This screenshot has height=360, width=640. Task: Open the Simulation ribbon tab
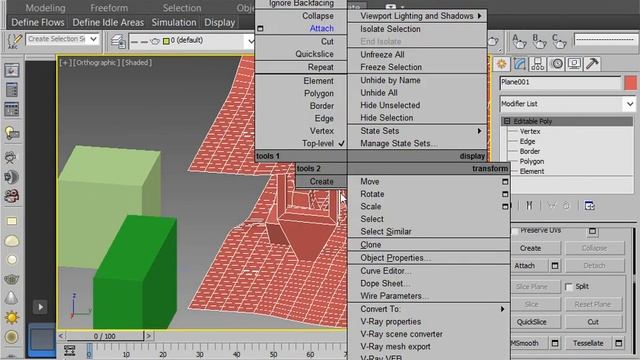[x=174, y=22]
